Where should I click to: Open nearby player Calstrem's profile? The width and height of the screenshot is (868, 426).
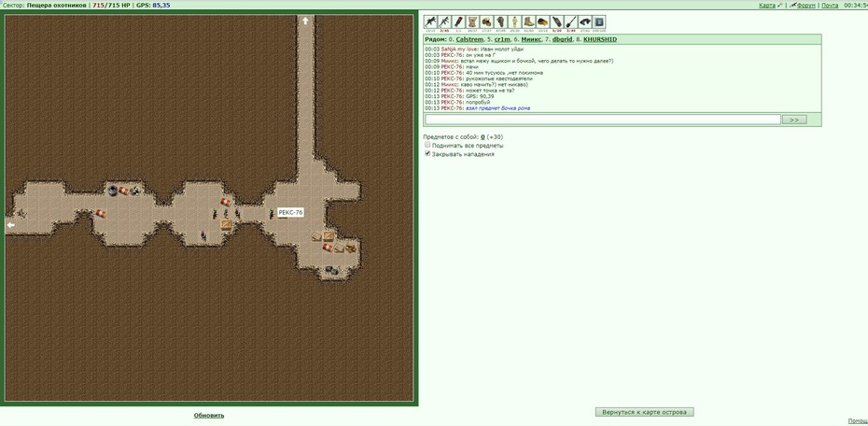pyautogui.click(x=470, y=40)
